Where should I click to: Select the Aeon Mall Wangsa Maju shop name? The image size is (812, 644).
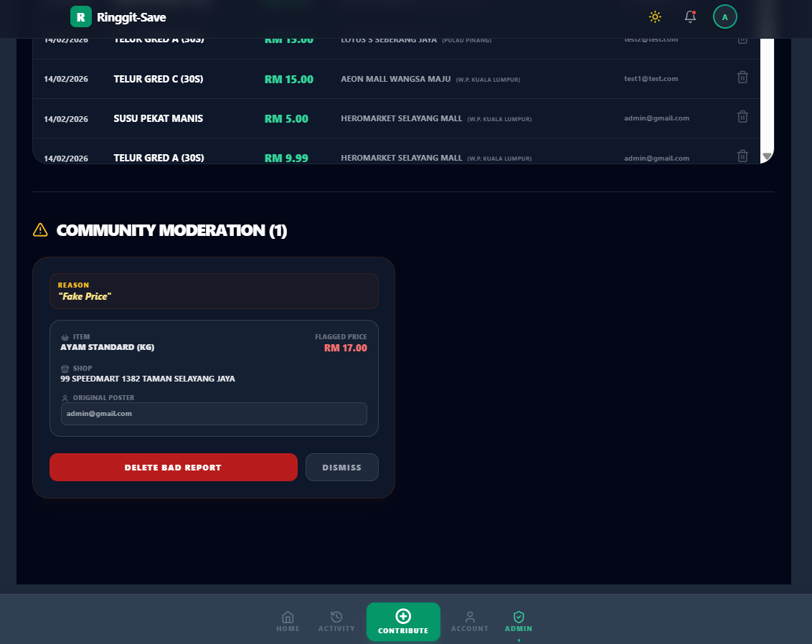(396, 79)
